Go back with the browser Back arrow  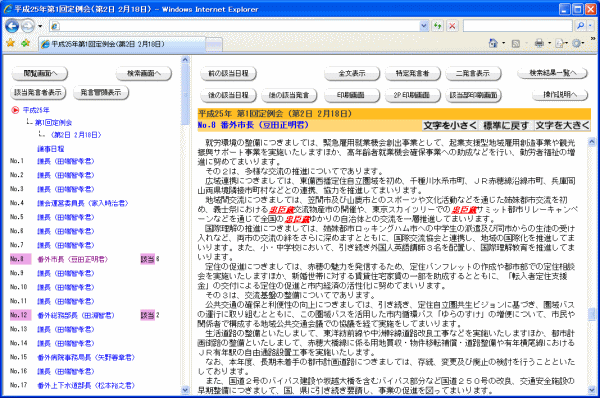12,26
